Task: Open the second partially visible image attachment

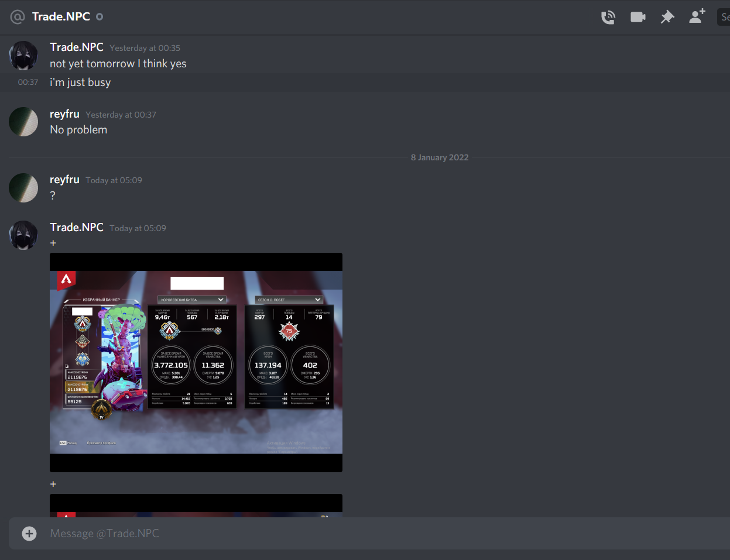Action: click(196, 506)
